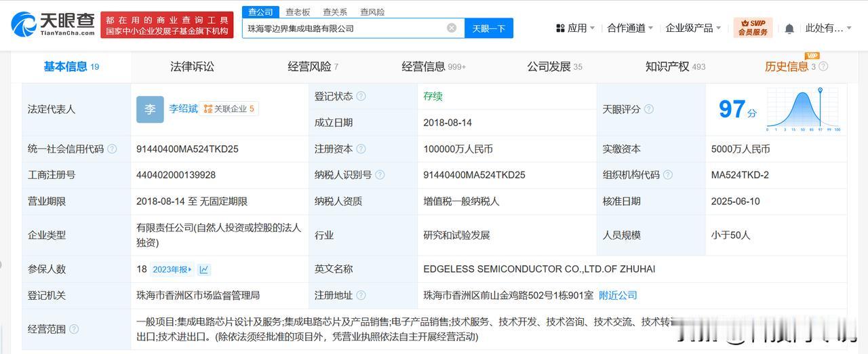Image resolution: width=868 pixels, height=354 pixels.
Task: Click the 有限责任公司 enterprise type value
Action: click(x=218, y=235)
